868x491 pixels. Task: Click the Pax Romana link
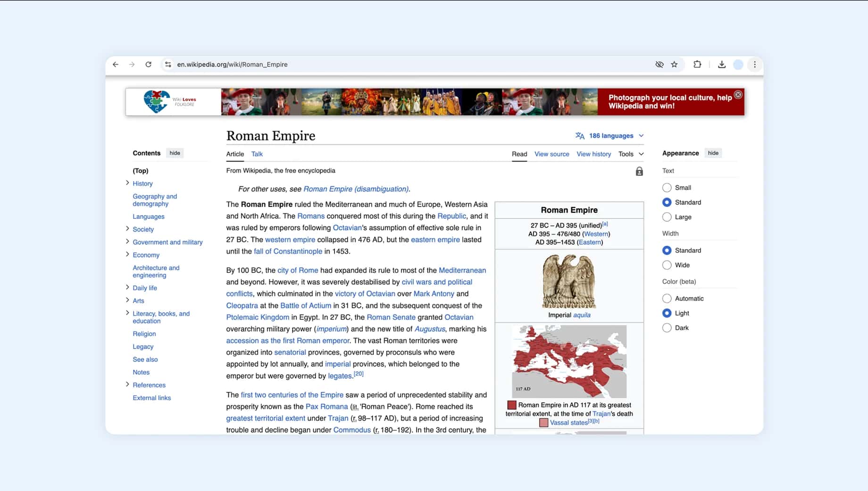click(x=326, y=407)
